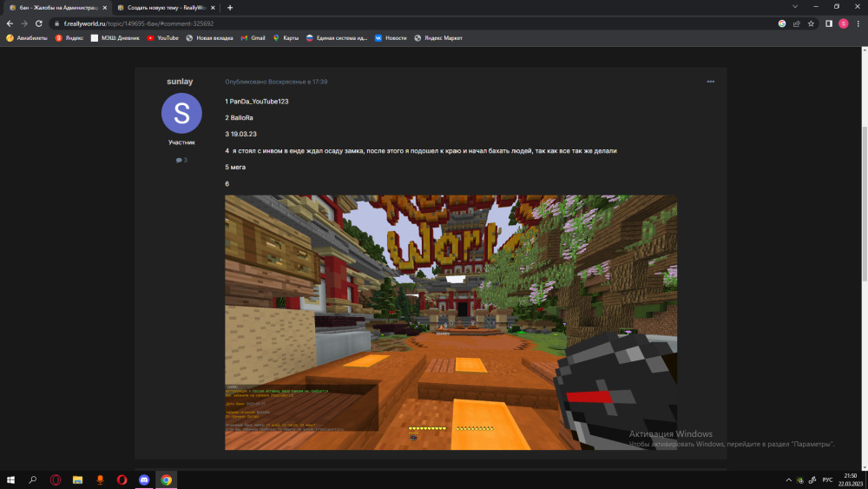Open a new browser tab
Image resolution: width=868 pixels, height=489 pixels.
tap(230, 8)
